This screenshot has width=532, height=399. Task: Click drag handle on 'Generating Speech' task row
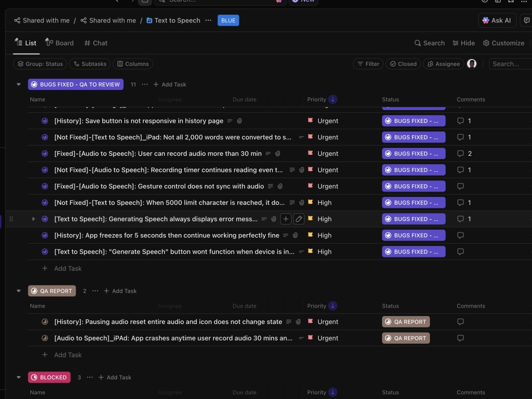(x=11, y=219)
